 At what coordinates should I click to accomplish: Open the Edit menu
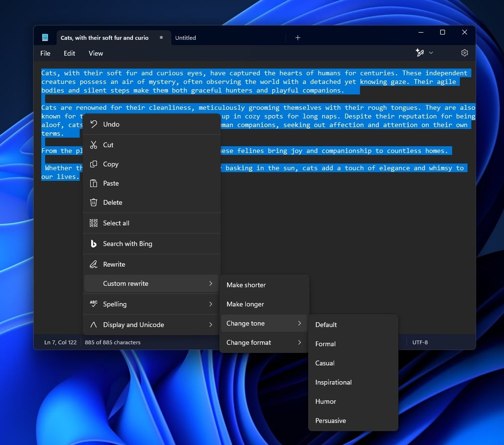tap(69, 53)
